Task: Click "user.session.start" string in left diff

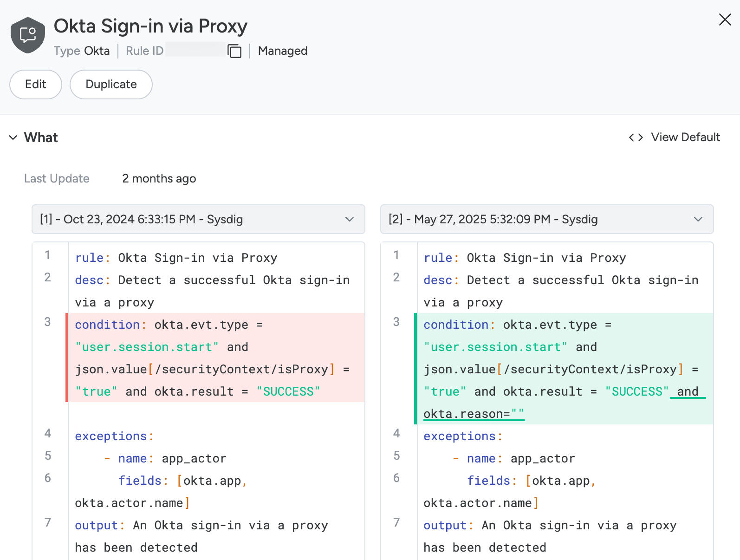Action: (x=147, y=347)
